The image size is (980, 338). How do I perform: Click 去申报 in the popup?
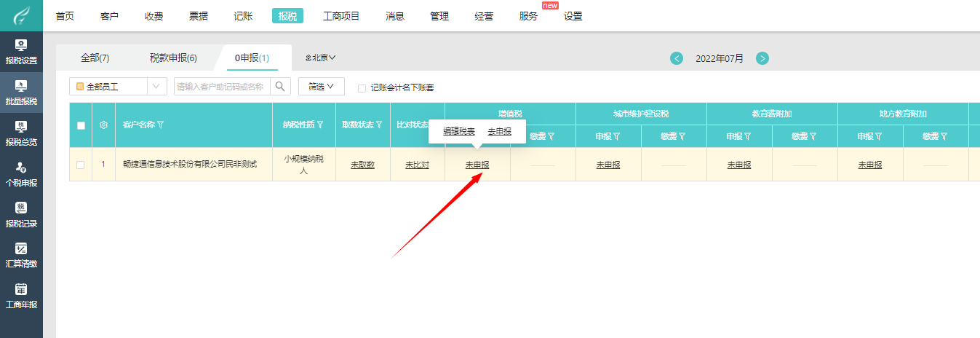pyautogui.click(x=499, y=131)
